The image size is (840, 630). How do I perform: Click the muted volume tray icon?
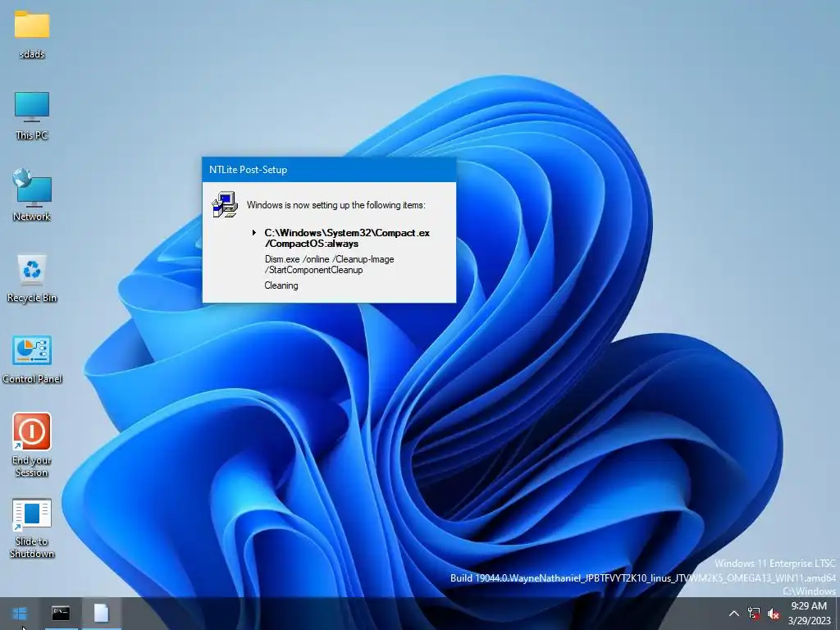[x=773, y=614]
